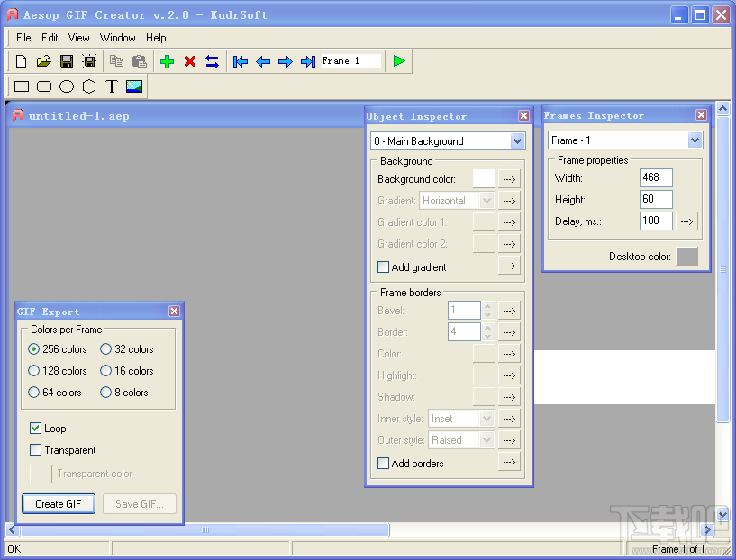Click the red X delete frame icon
This screenshot has height=560, width=736.
(x=190, y=61)
